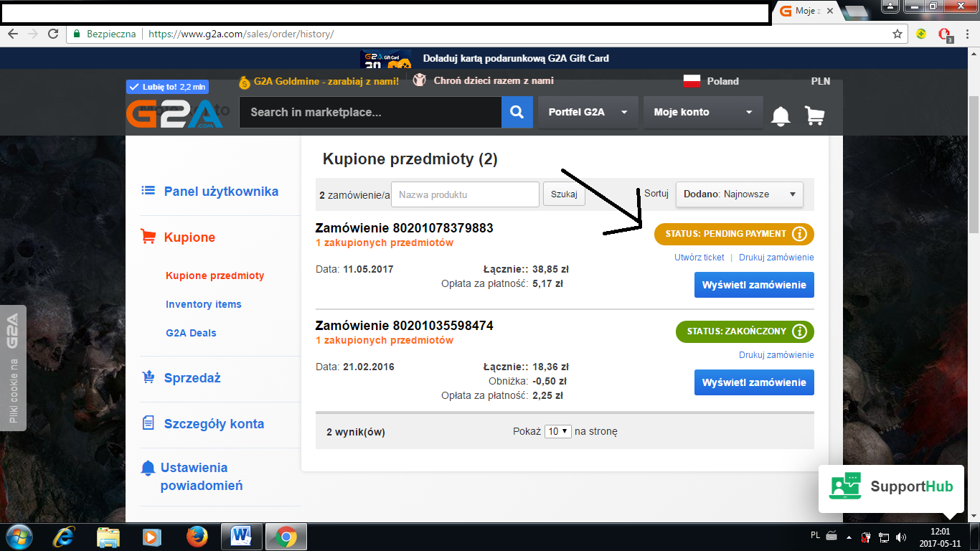Viewport: 980px width, 551px height.
Task: Open notifications bell in header
Action: 781,116
